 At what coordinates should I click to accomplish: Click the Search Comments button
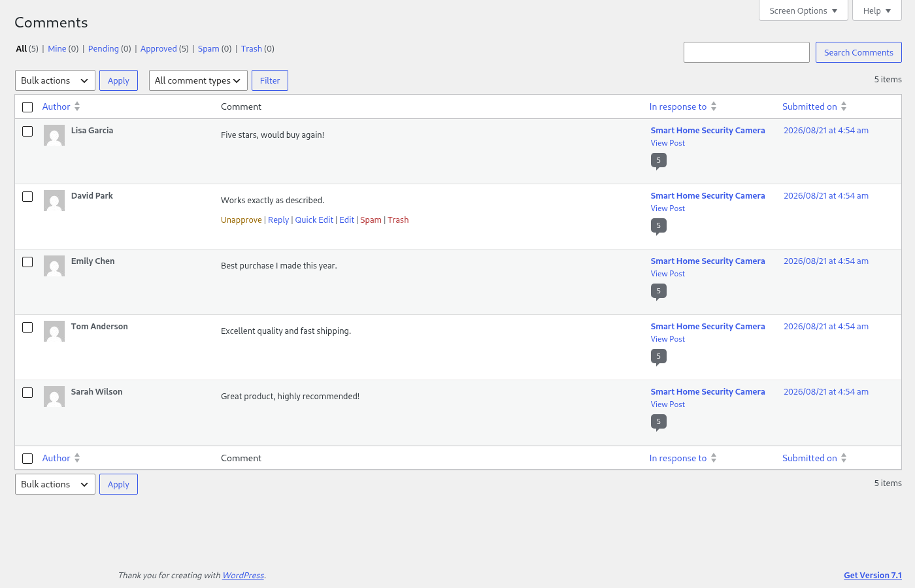pyautogui.click(x=859, y=52)
